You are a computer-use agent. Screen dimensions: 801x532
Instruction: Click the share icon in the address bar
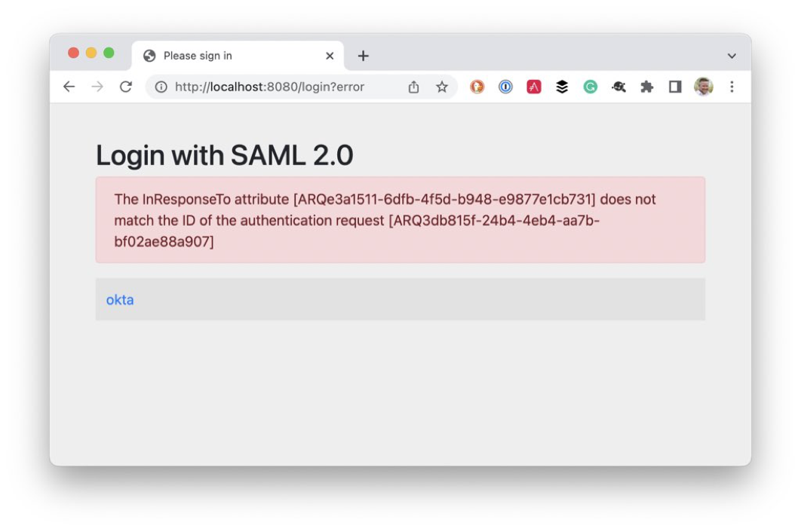413,86
